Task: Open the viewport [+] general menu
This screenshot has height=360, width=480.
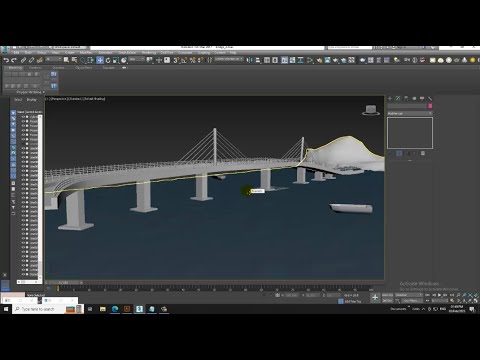Action: [47, 99]
